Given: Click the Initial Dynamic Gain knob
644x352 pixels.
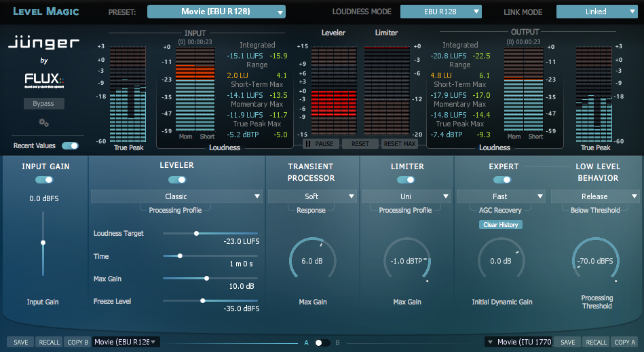Looking at the screenshot, I should [x=501, y=261].
